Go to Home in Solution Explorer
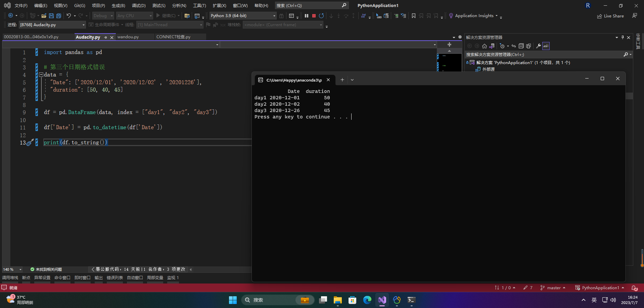The height and width of the screenshot is (308, 644). pos(484,46)
